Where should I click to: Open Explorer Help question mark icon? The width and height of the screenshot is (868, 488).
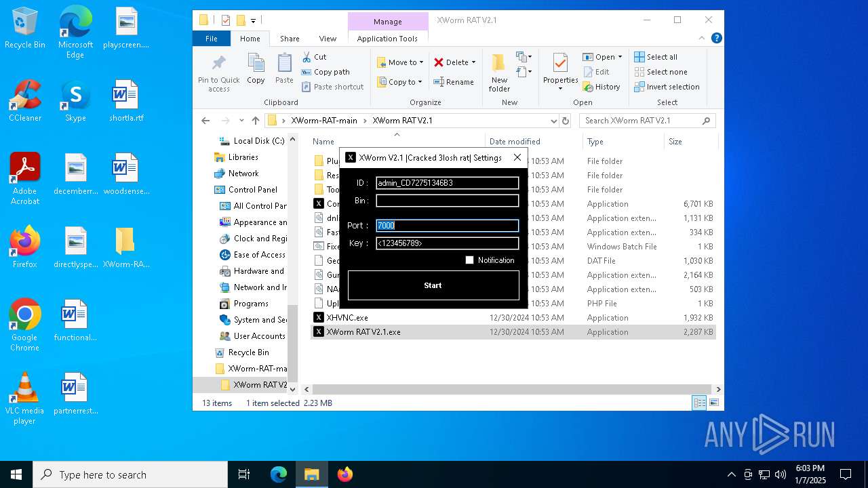click(x=716, y=39)
